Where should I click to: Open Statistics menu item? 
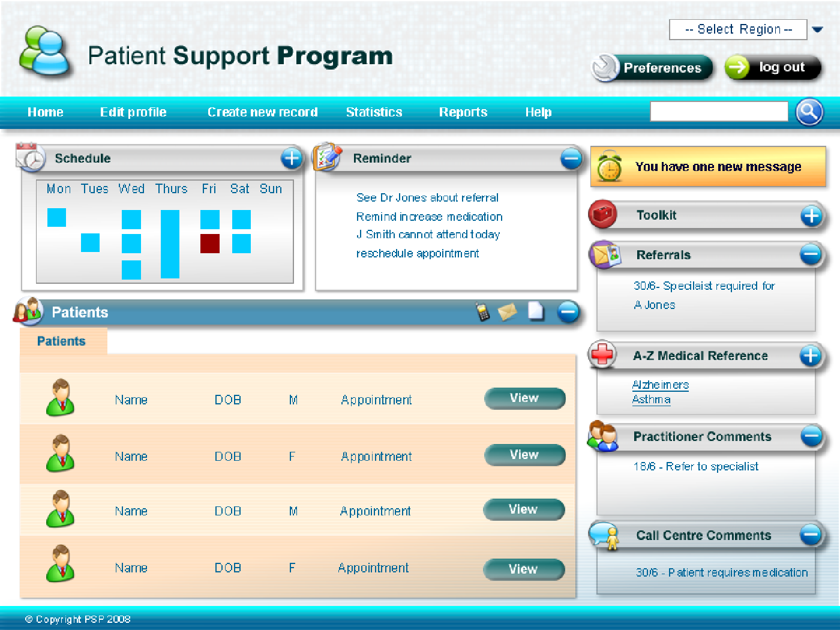[374, 112]
